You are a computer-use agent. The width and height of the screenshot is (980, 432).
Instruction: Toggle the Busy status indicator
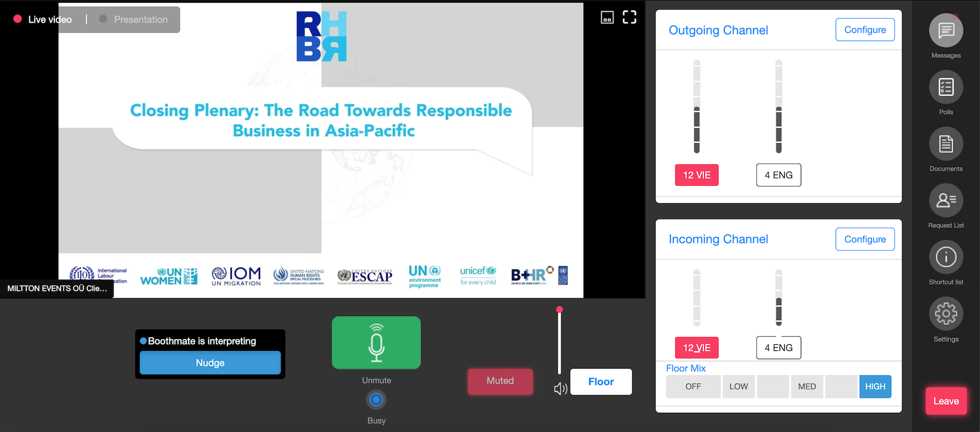coord(376,400)
